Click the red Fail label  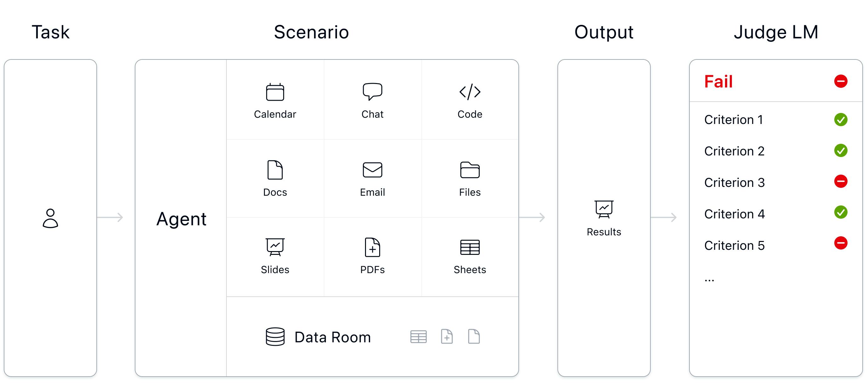click(718, 82)
